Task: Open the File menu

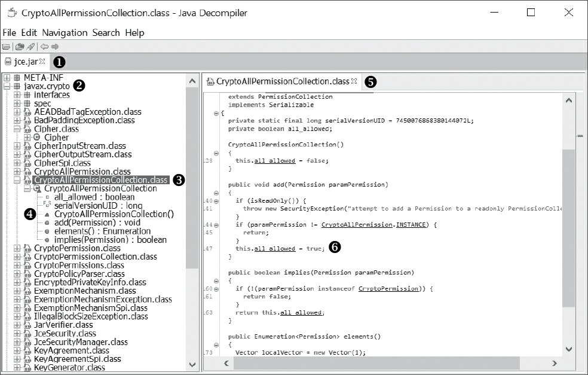Action: (x=10, y=33)
